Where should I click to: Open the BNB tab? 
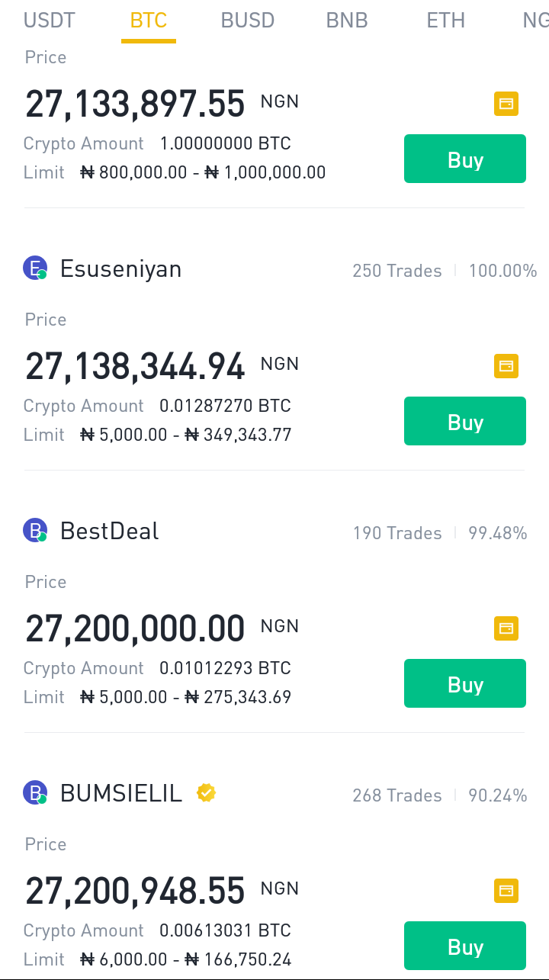coord(347,20)
